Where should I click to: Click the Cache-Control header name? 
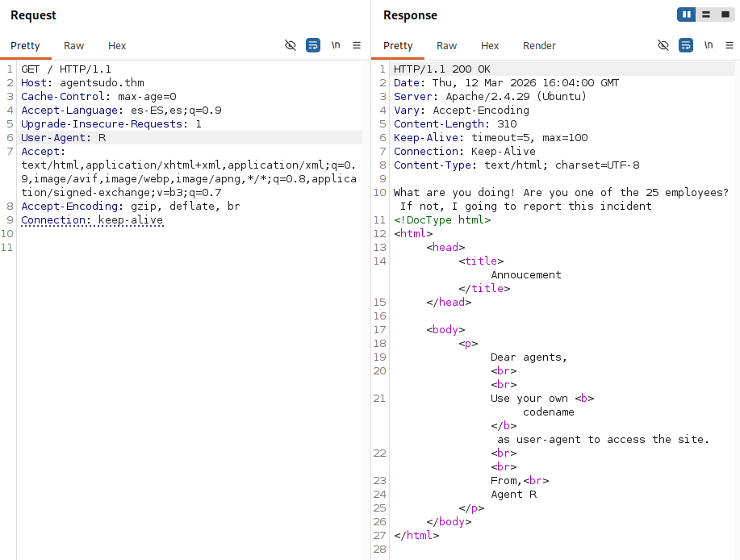[62, 97]
